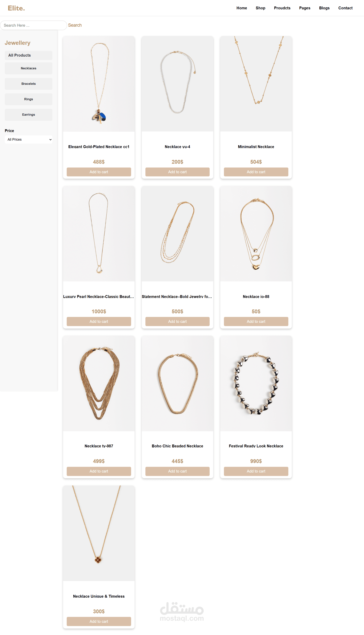Show the Rings category
The image size is (364, 635).
click(29, 99)
